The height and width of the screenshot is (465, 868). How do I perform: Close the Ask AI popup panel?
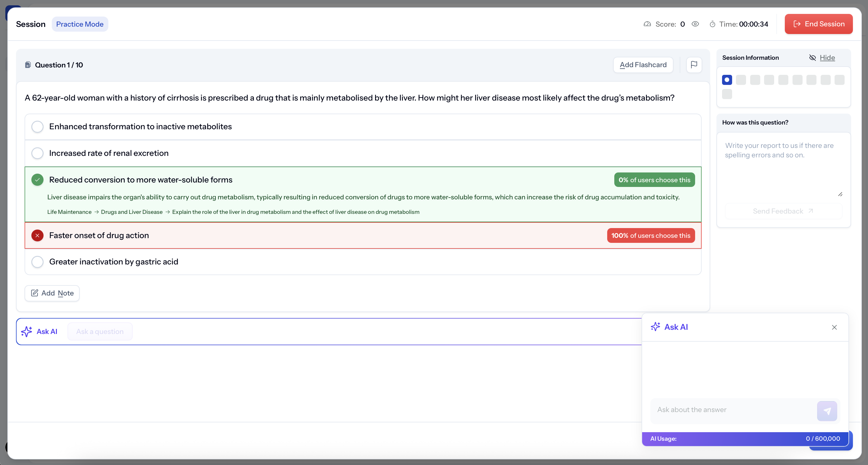pos(834,327)
